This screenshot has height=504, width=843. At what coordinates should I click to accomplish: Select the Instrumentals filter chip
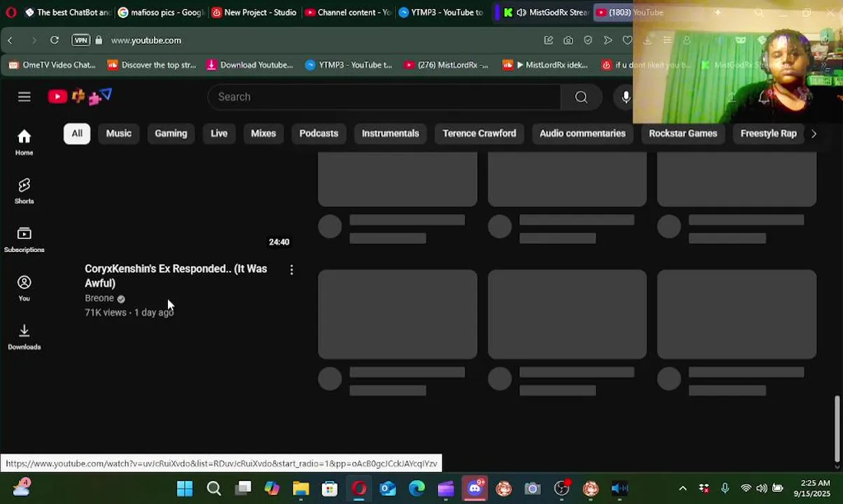coord(390,133)
